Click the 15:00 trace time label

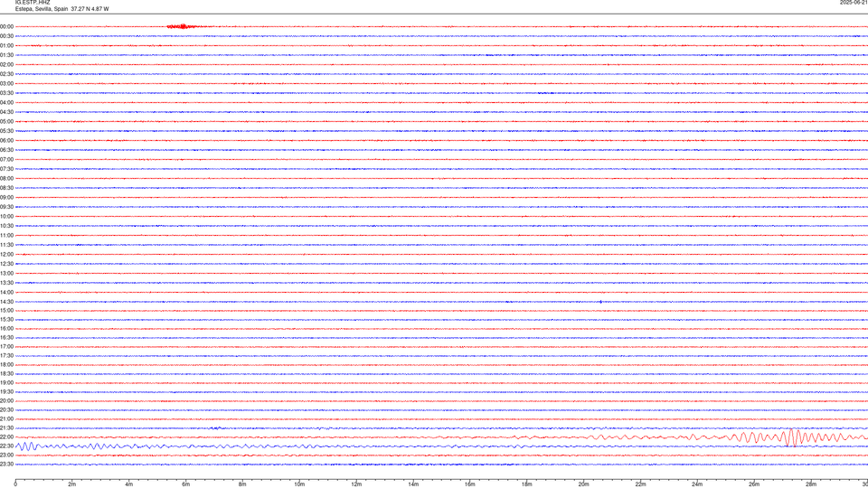point(6,311)
